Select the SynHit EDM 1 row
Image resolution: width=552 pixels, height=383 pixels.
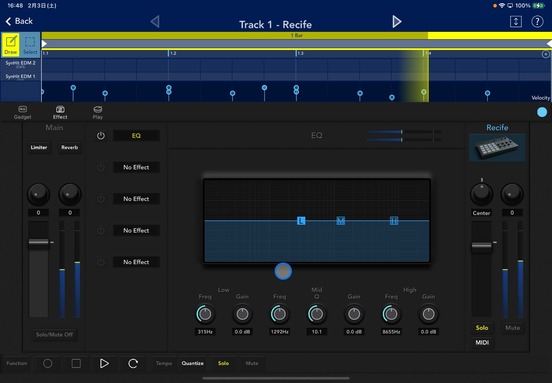(20, 76)
